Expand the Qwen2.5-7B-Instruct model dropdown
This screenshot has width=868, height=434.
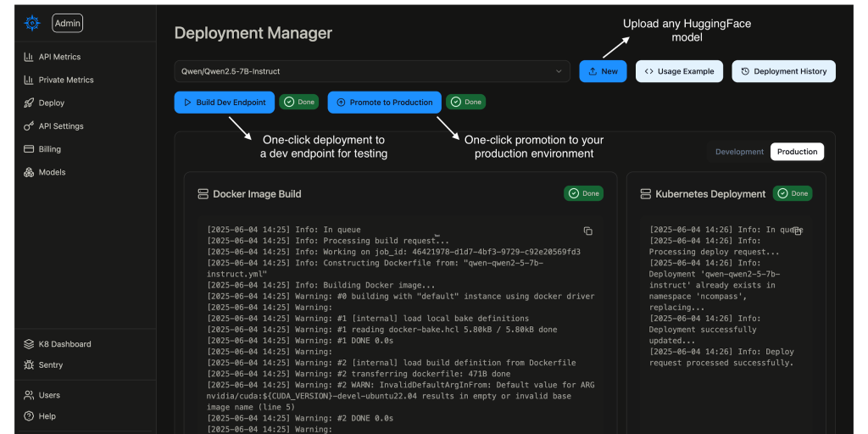[x=372, y=71]
